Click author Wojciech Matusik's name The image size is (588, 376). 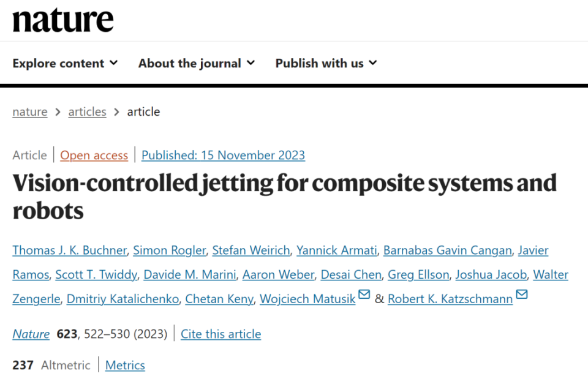[307, 299]
